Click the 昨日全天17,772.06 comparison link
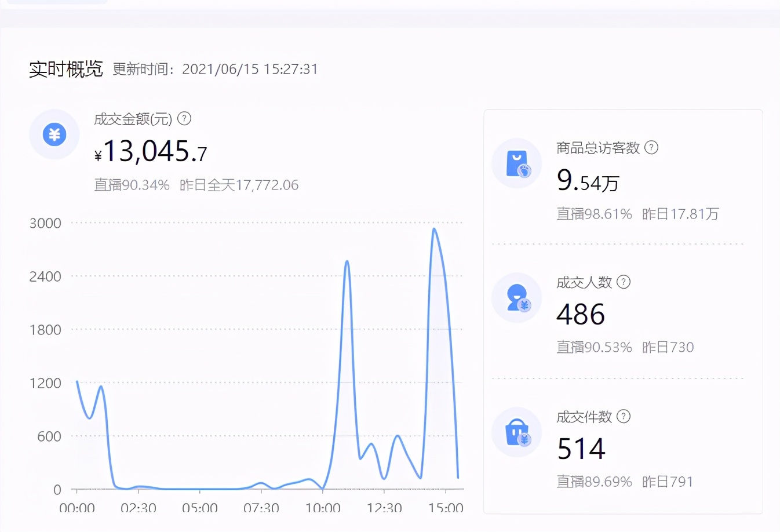Viewport: 780px width, 532px height. click(x=239, y=185)
